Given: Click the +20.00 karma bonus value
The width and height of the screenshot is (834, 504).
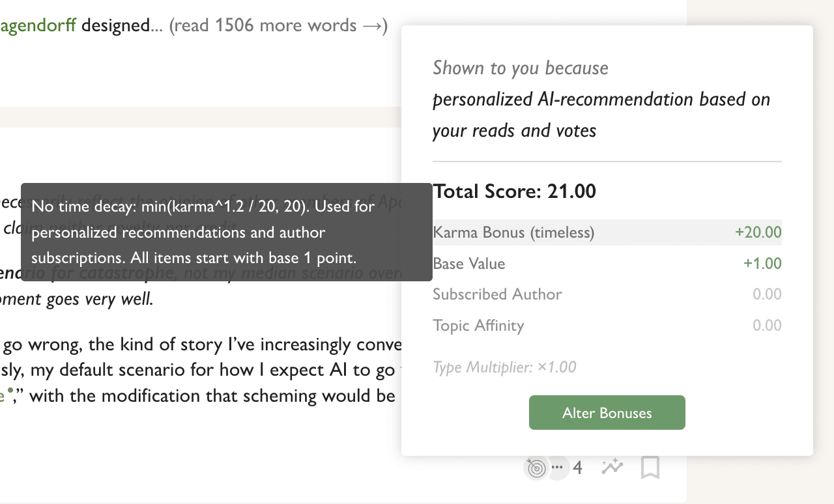Looking at the screenshot, I should pos(758,232).
